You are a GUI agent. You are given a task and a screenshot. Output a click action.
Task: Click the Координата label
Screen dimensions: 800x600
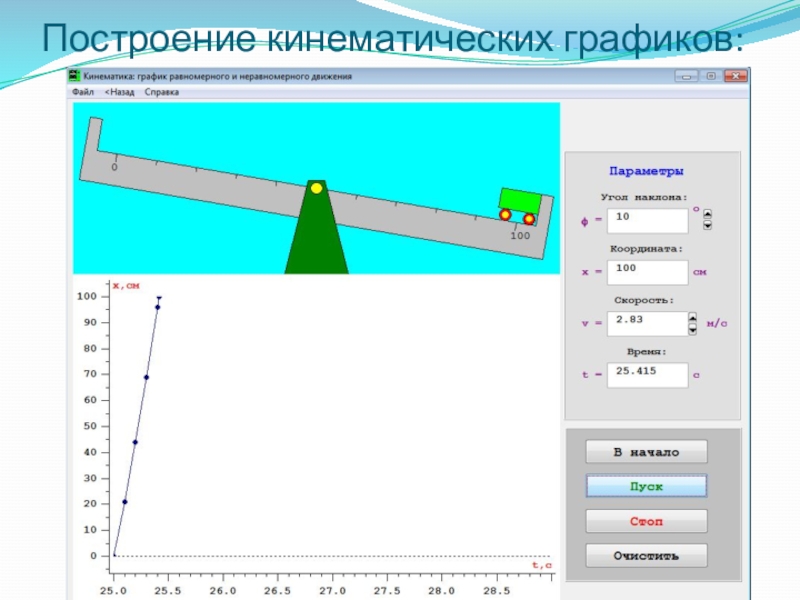coord(646,249)
